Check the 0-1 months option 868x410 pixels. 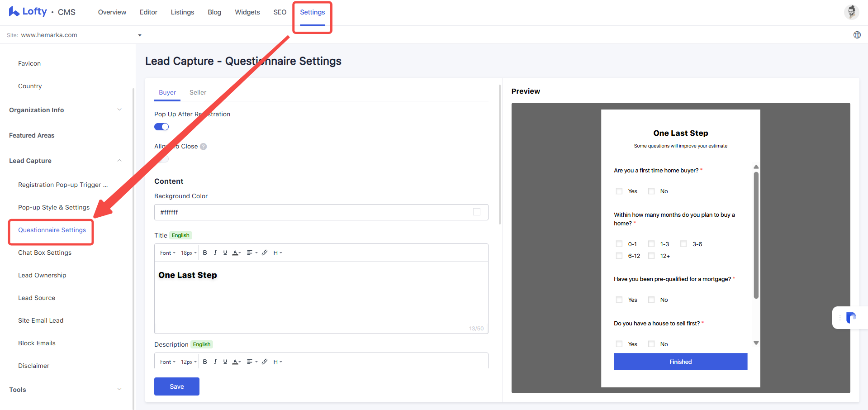pos(619,244)
